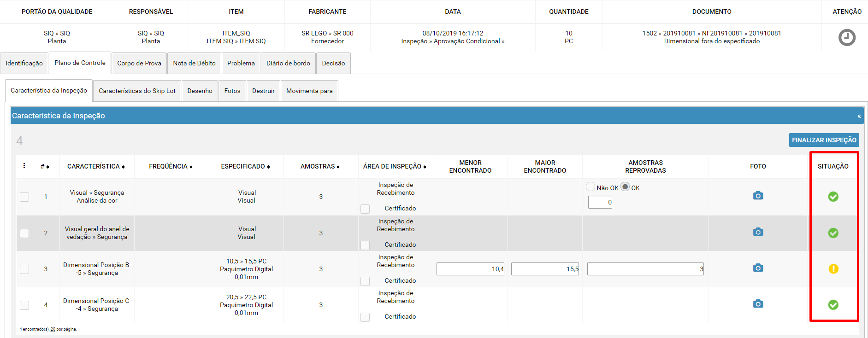This screenshot has height=338, width=868.
Task: Open the Nota de Débito tab
Action: (x=194, y=63)
